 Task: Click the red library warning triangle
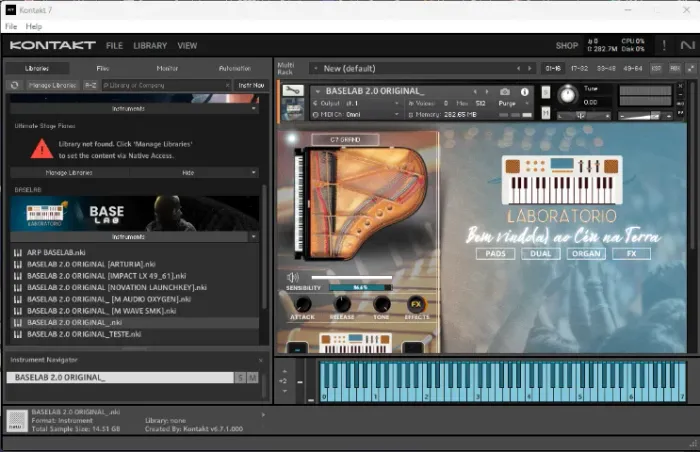(42, 149)
